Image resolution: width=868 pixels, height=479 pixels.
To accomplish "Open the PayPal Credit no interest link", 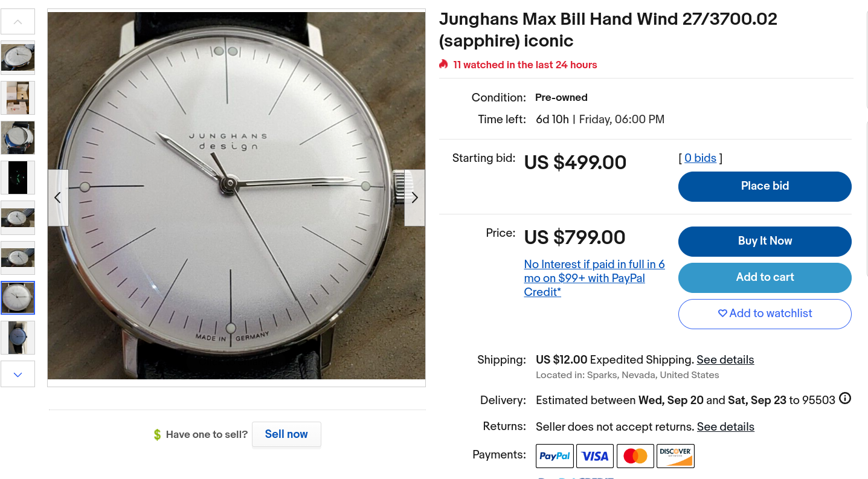I will click(x=594, y=278).
